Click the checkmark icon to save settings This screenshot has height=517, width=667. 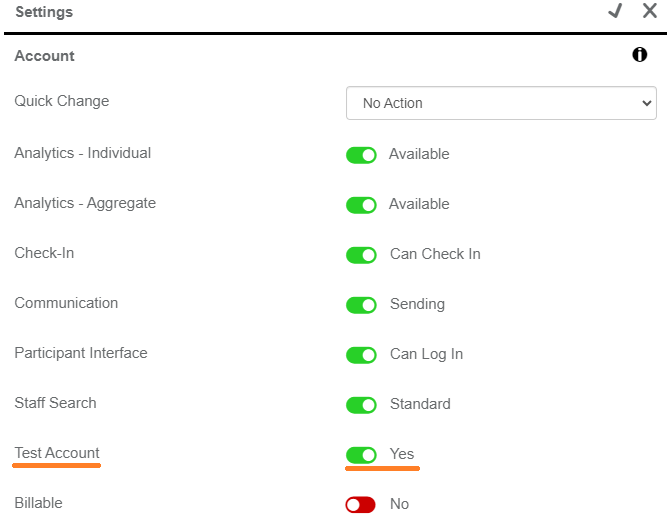(x=615, y=11)
